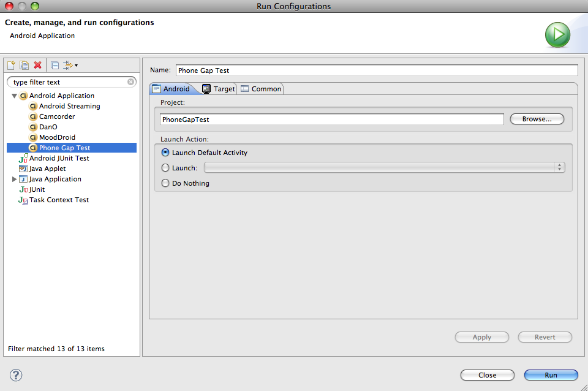
Task: Select Android Application tree label
Action: pyautogui.click(x=62, y=96)
